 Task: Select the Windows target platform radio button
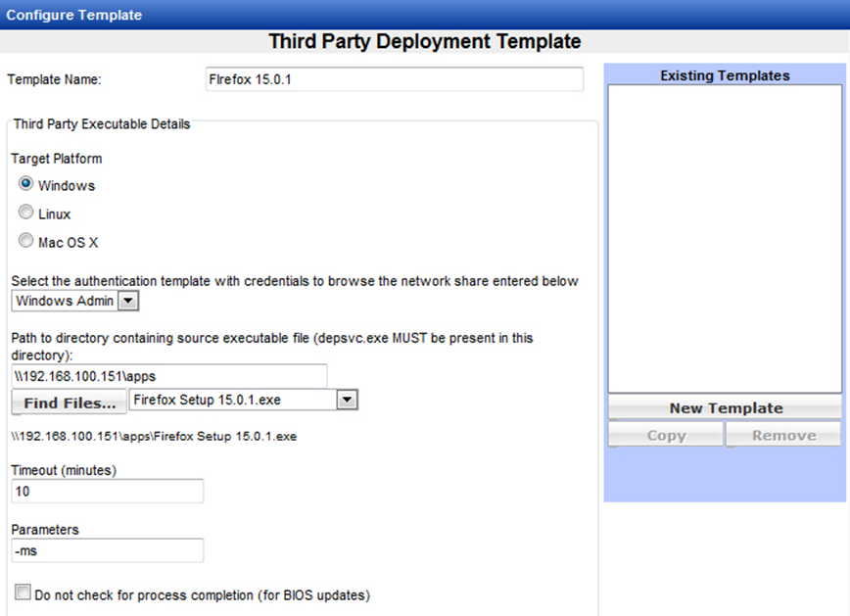[x=26, y=184]
